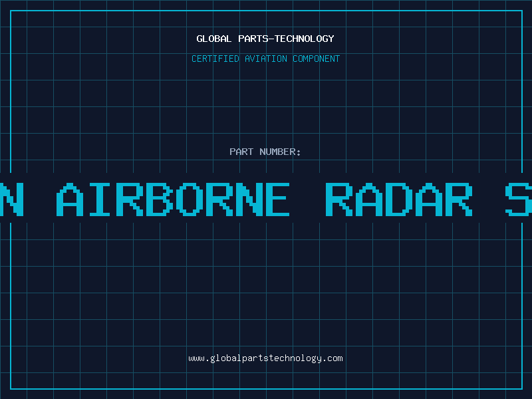Viewport: 532px width, 399px height.
Task: Open the www.globalpartstechnology.com link
Action: tap(265, 358)
